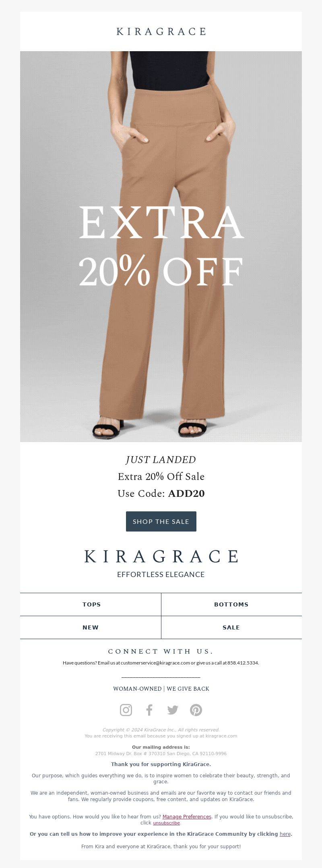322x868 pixels.
Task: Click the Extra 20% Off Sale text
Action: click(x=161, y=477)
